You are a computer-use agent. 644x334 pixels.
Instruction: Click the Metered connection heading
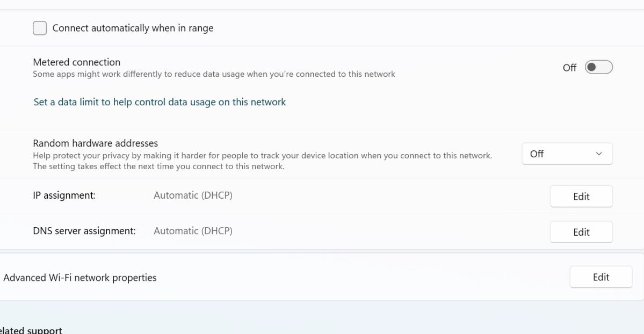pyautogui.click(x=77, y=62)
